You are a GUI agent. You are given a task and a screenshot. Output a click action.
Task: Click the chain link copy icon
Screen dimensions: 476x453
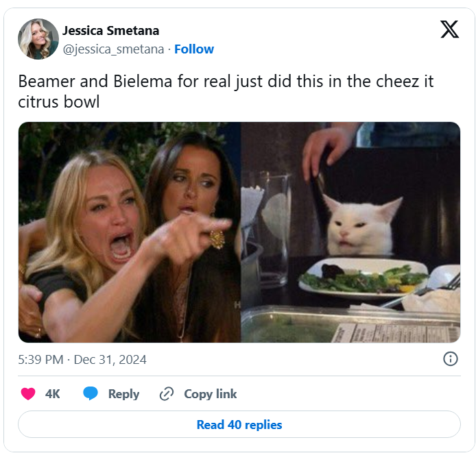pos(166,394)
